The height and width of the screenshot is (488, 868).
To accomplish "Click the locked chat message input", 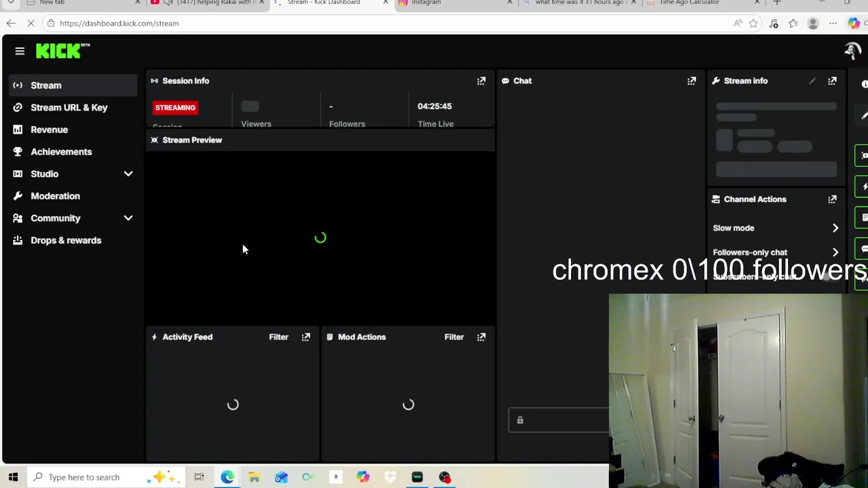I will [559, 420].
